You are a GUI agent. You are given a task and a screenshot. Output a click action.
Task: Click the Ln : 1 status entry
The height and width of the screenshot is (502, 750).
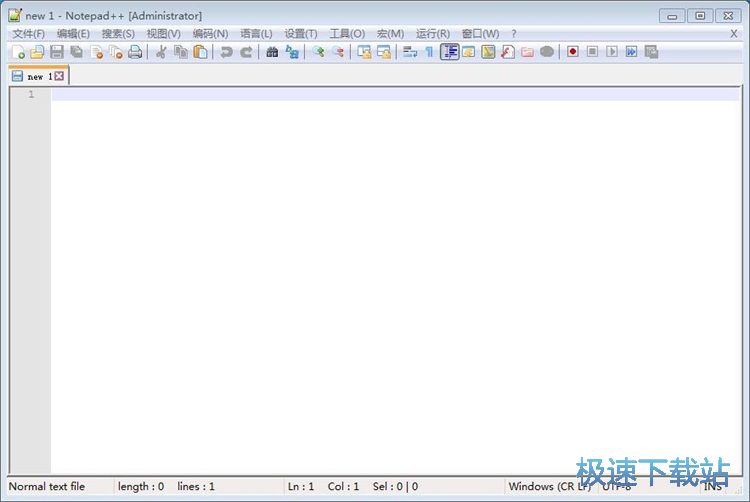pos(301,486)
